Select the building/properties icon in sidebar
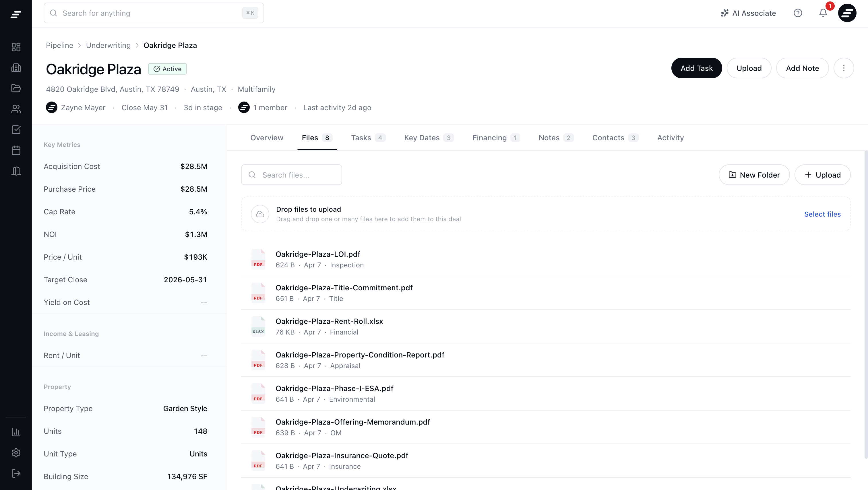Image resolution: width=868 pixels, height=490 pixels. coord(16,68)
